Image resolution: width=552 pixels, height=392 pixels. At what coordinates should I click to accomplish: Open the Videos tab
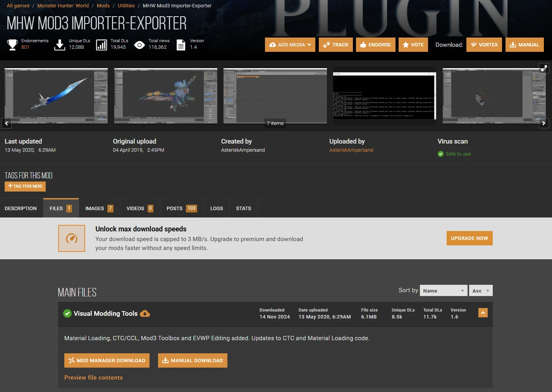[140, 208]
